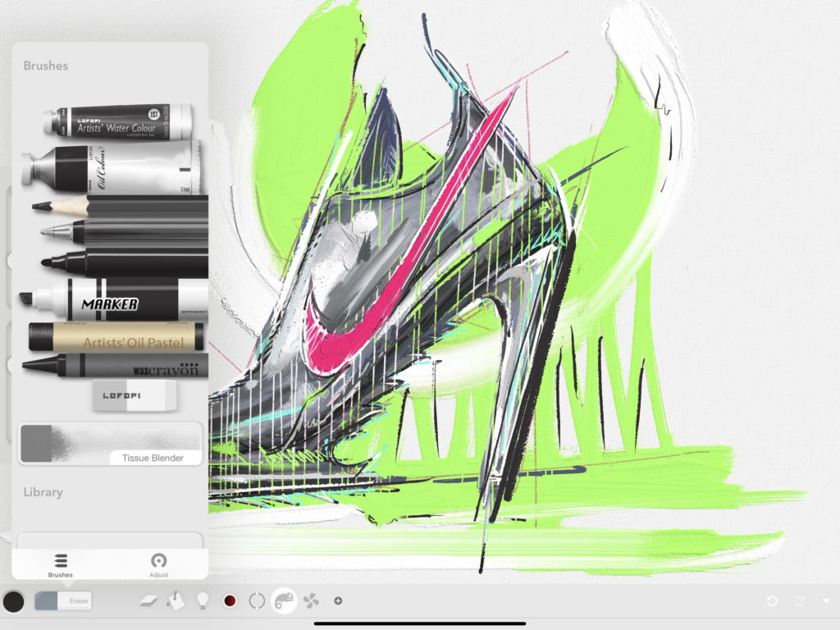Toggle the highlighted chameleon tool
Image resolution: width=840 pixels, height=630 pixels.
(284, 600)
